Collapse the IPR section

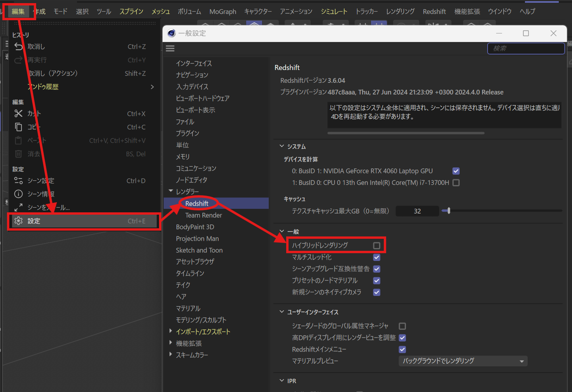tap(282, 381)
